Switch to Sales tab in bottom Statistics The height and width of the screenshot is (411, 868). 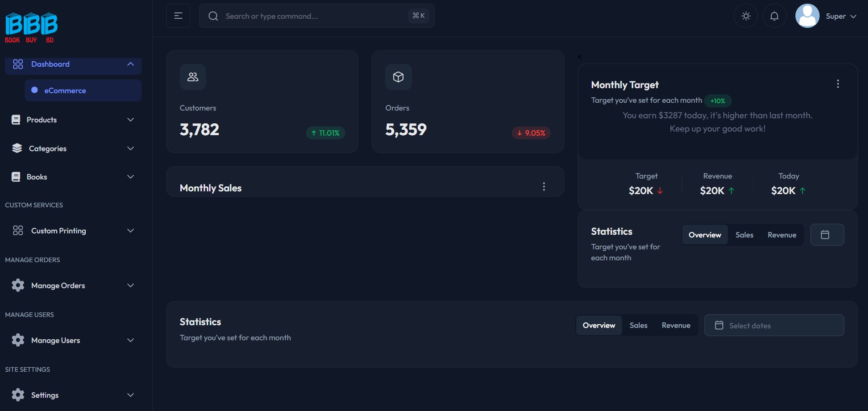[638, 326]
